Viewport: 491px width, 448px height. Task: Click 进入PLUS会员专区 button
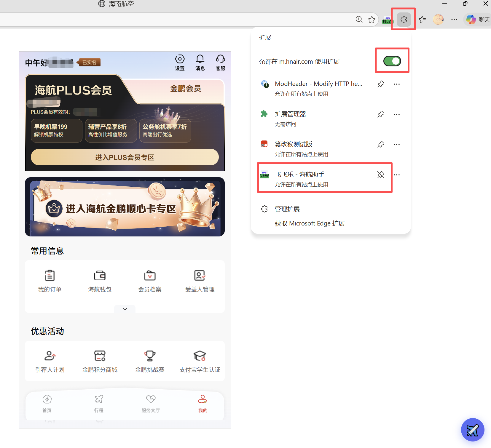(125, 157)
